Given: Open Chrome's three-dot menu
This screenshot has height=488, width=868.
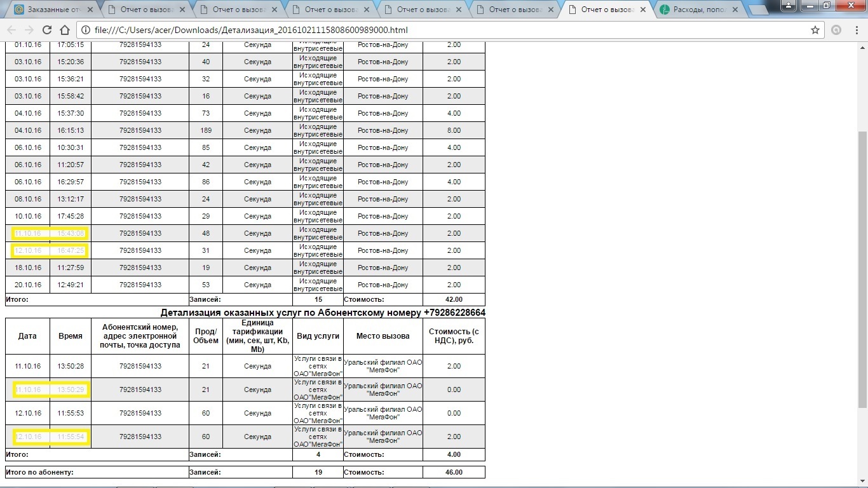Looking at the screenshot, I should pos(855,30).
